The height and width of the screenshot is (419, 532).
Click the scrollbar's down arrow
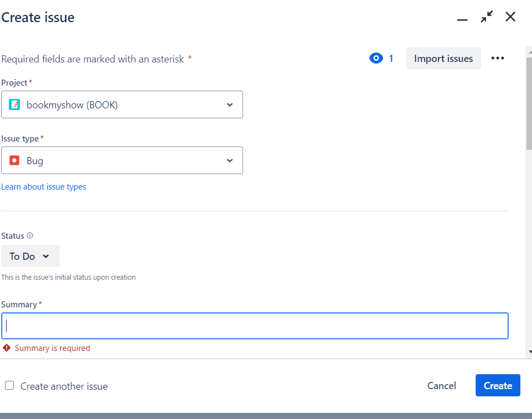(529, 352)
